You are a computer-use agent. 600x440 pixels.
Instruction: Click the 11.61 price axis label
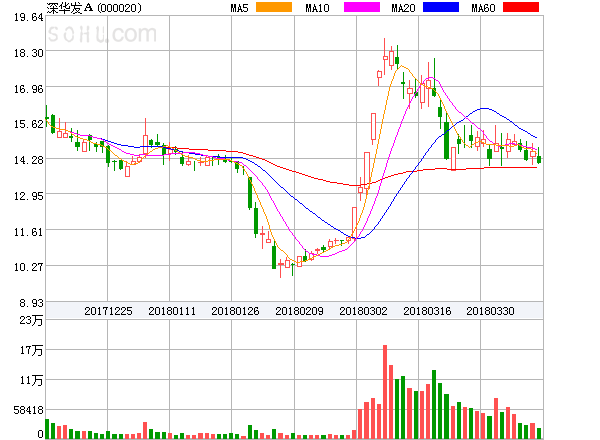[29, 232]
